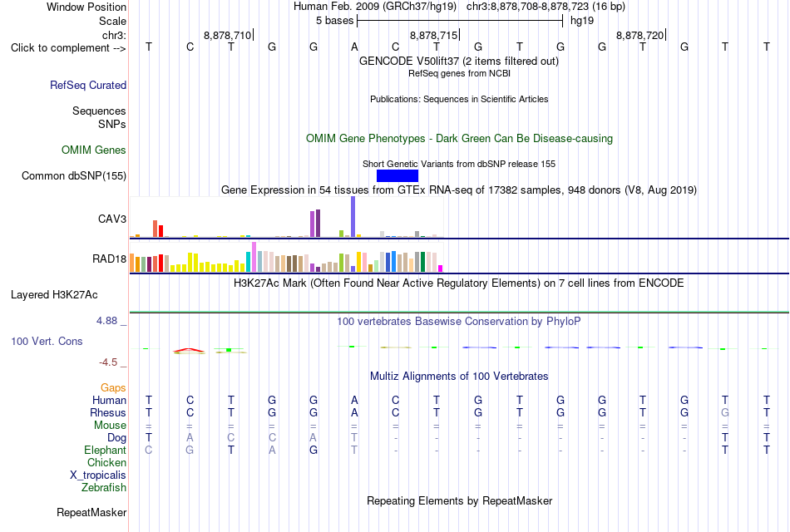790x532 pixels.
Task: Click the Layered H3K27Ac track label
Action: click(x=54, y=295)
